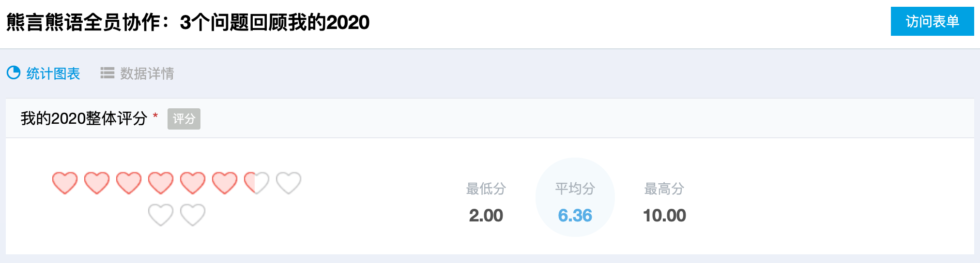Click the pie chart icon beside 统计图表
This screenshot has width=980, height=263.
click(14, 73)
